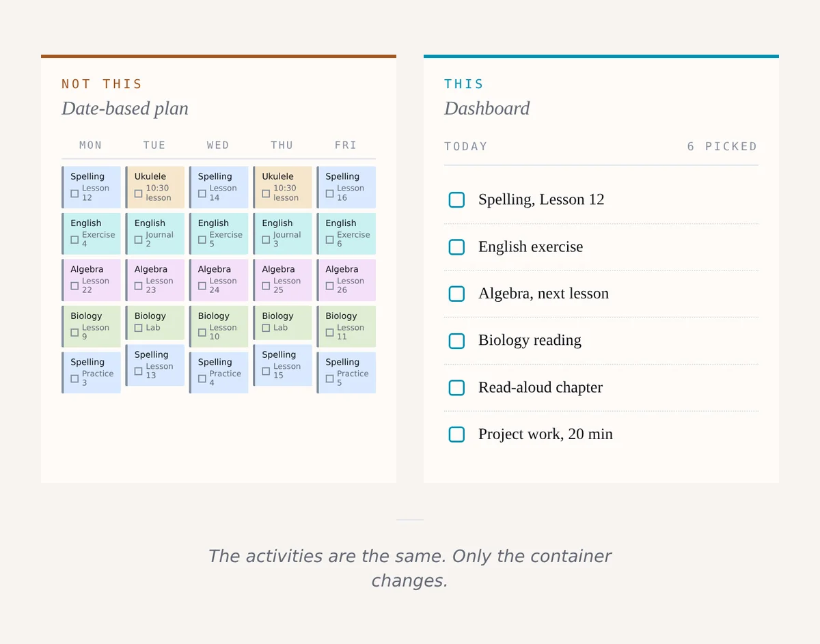Image resolution: width=820 pixels, height=644 pixels.
Task: Click the caption about the same activities
Action: (x=410, y=568)
